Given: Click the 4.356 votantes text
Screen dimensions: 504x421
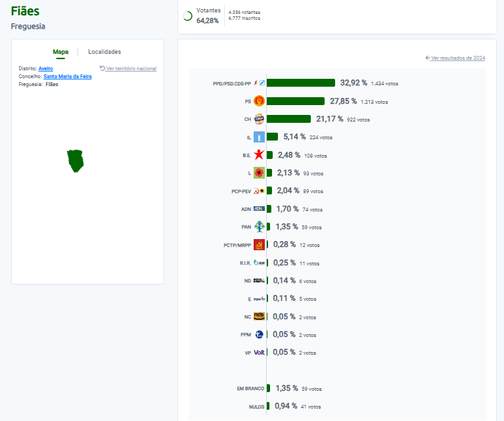Looking at the screenshot, I should 244,12.
